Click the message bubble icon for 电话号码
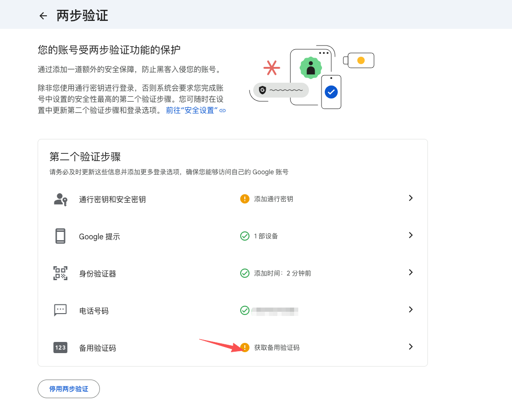Screen dimensions: 512x420 pyautogui.click(x=60, y=310)
